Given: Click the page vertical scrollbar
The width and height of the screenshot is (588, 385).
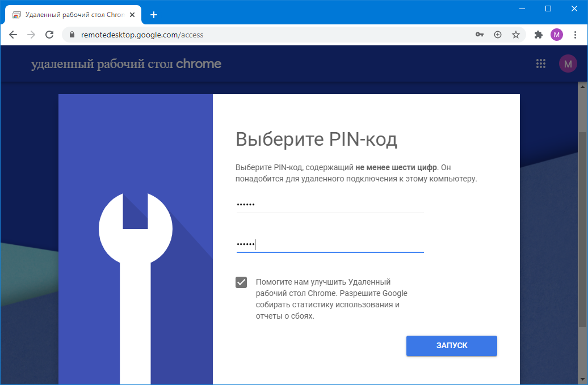Looking at the screenshot, I should (x=583, y=227).
